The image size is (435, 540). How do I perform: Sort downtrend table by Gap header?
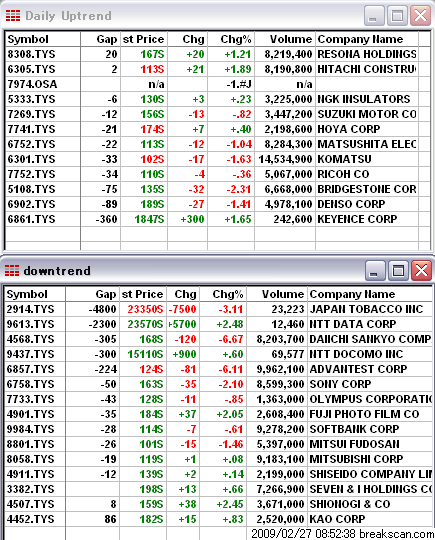click(92, 294)
